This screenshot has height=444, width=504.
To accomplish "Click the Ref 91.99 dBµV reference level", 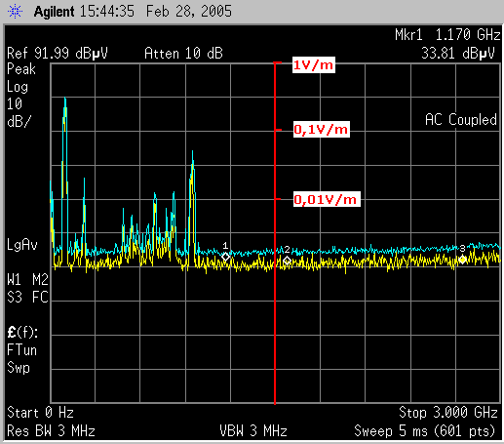I will [58, 54].
